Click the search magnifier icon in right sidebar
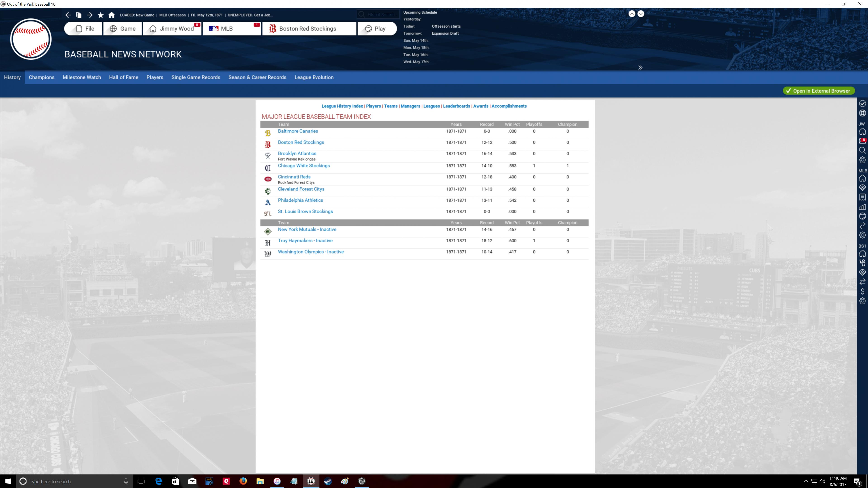868x488 pixels. pos(862,150)
